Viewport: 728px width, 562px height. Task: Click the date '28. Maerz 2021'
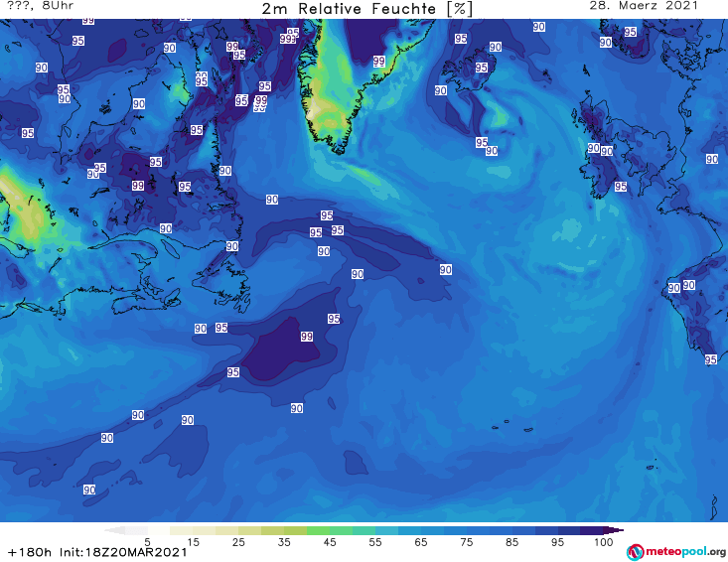pyautogui.click(x=644, y=6)
